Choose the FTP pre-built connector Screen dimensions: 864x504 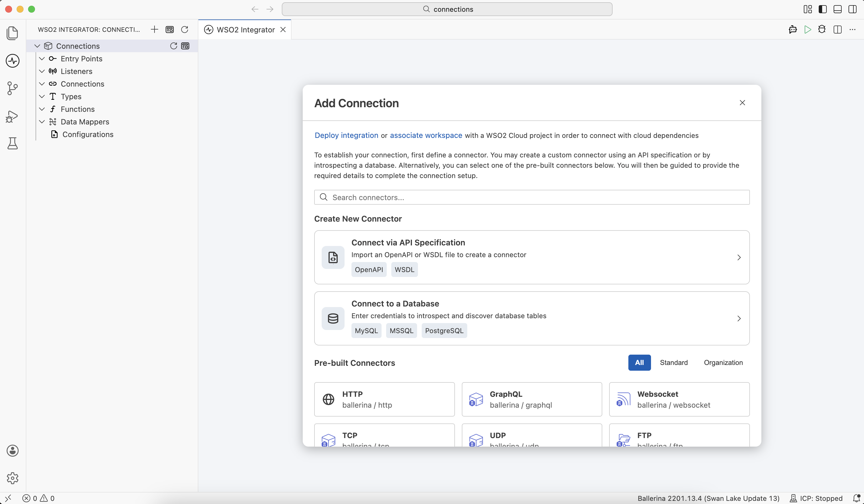[679, 435]
